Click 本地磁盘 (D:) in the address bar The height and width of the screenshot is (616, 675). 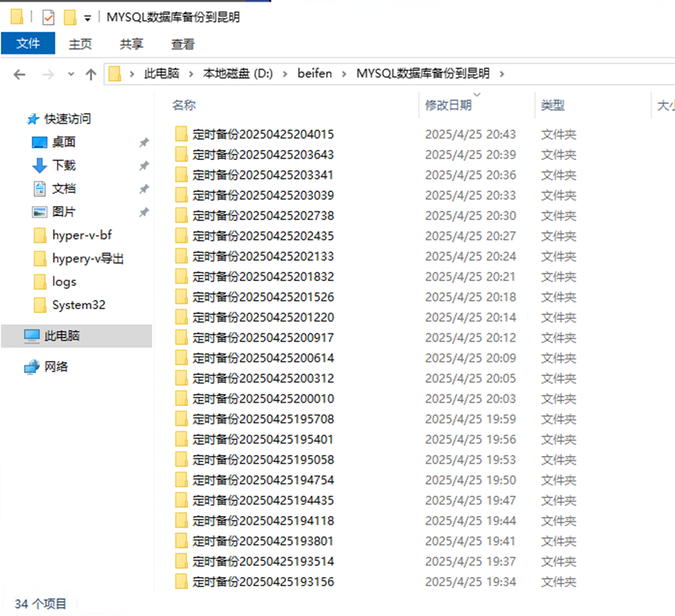pyautogui.click(x=238, y=73)
